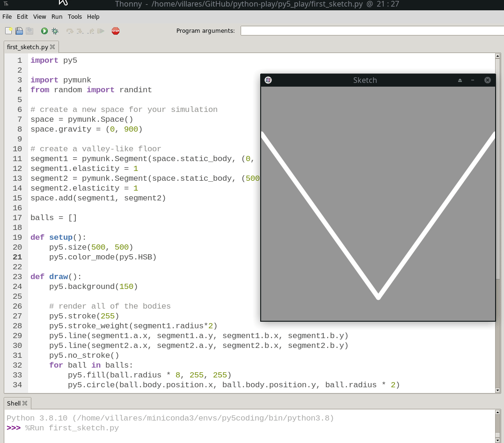Click the Open file icon
The width and height of the screenshot is (504, 443).
pyautogui.click(x=19, y=31)
